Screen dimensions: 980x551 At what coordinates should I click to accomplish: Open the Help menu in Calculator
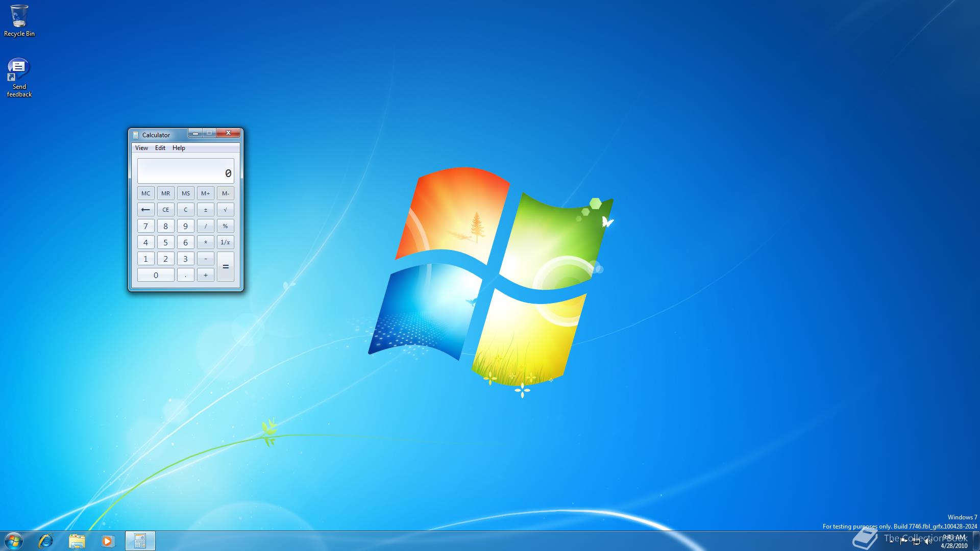pyautogui.click(x=179, y=148)
